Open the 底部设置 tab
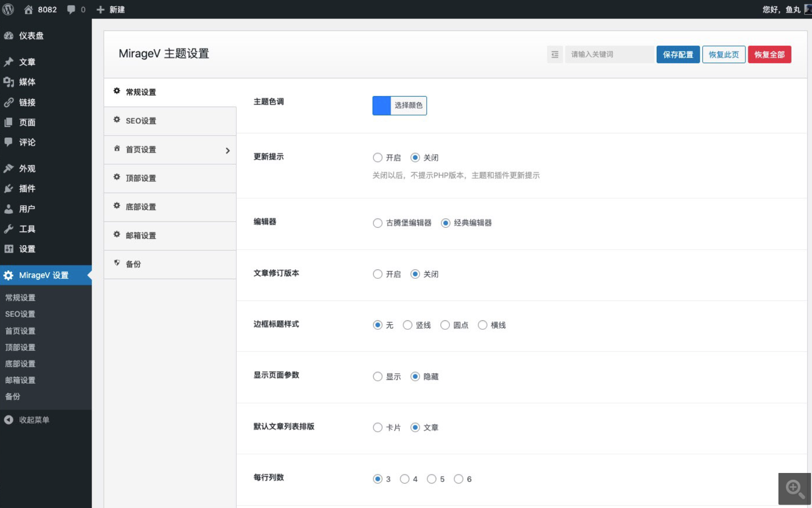Viewport: 812px width, 508px height. 170,207
